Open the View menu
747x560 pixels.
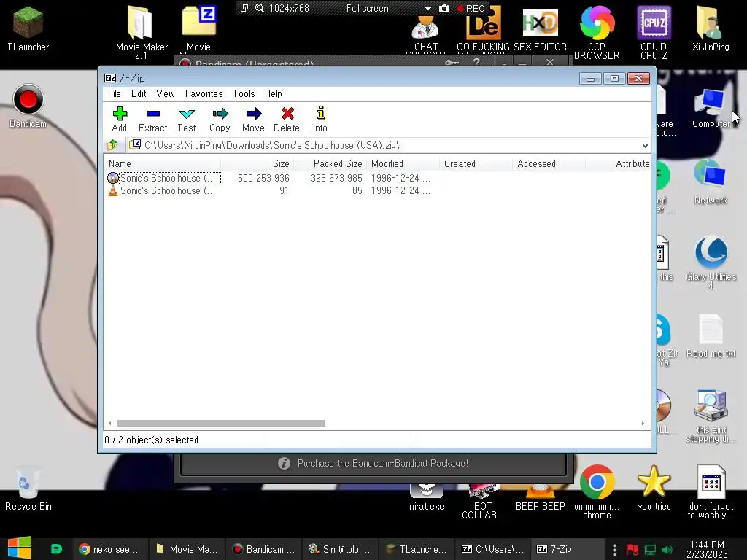coord(166,94)
